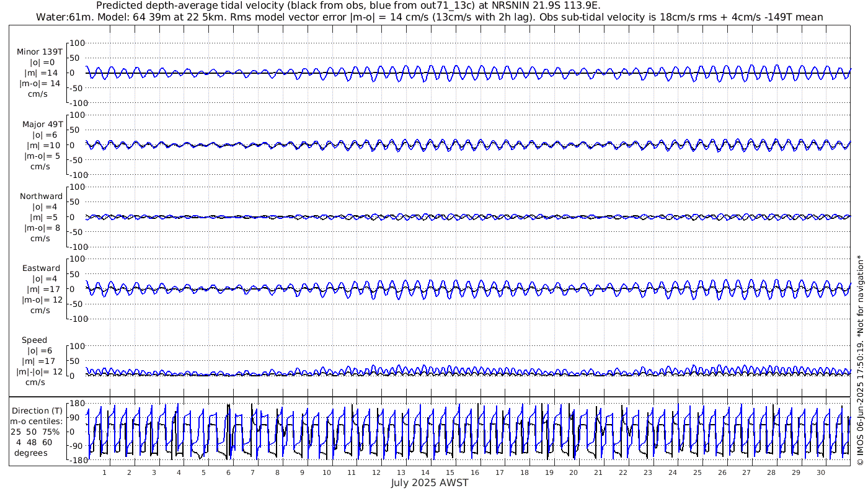The height and width of the screenshot is (496, 868).
Task: Click day label 30 on time axis
Action: coord(820,472)
